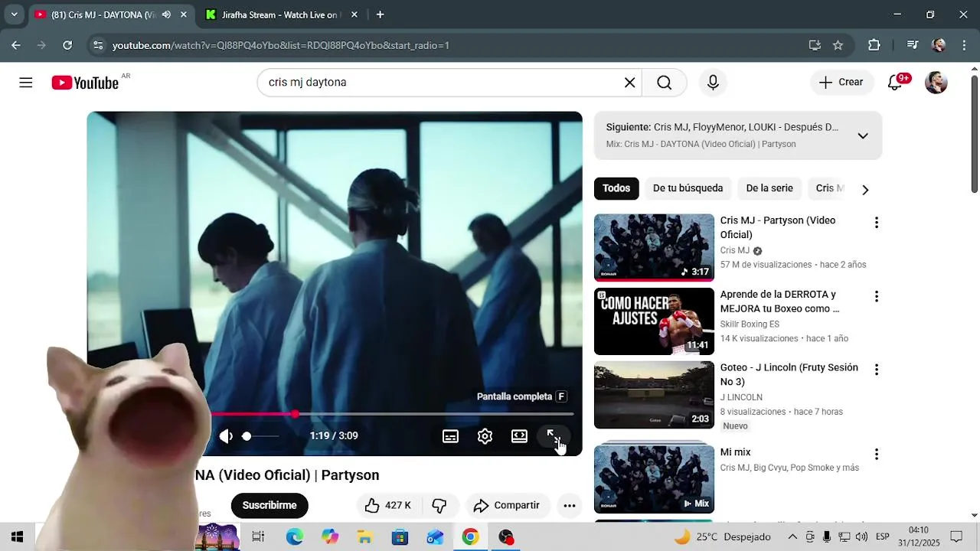
Task: Open Chrome extensions puzzle icon
Action: [x=874, y=45]
